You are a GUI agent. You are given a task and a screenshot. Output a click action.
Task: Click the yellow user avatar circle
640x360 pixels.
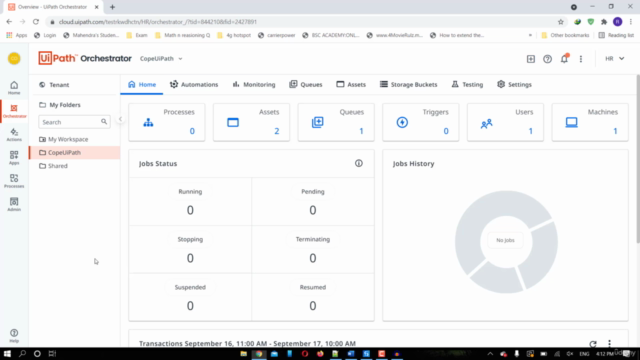tap(14, 58)
